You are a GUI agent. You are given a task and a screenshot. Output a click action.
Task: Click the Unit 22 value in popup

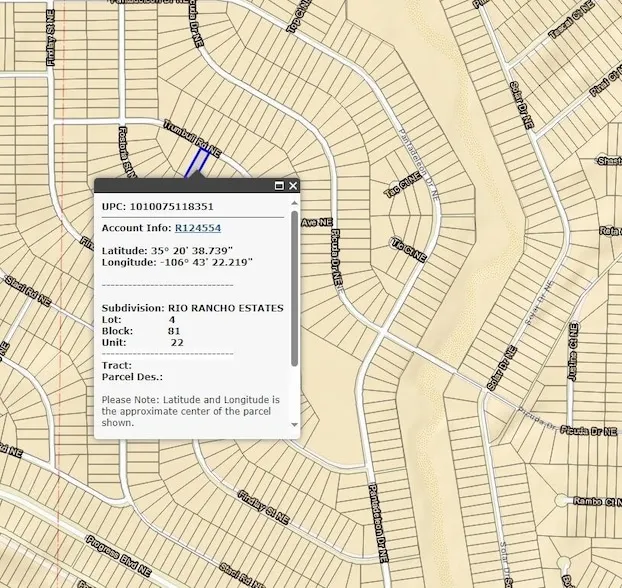[x=176, y=342]
